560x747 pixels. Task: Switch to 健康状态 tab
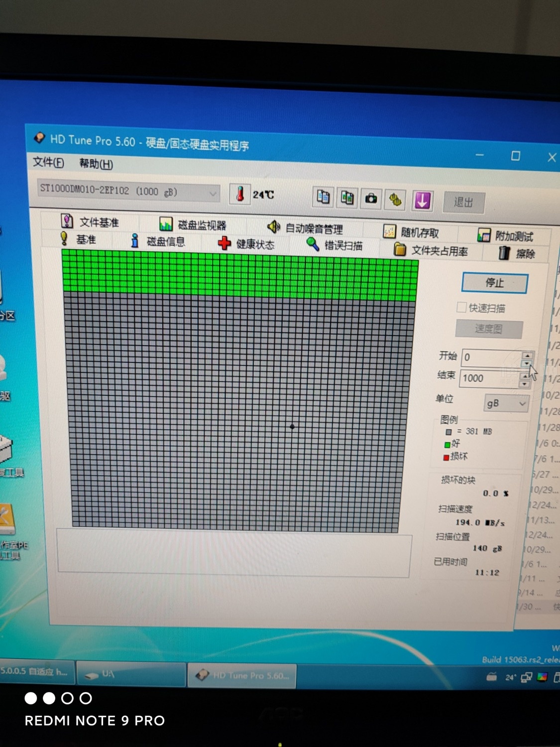click(x=246, y=244)
